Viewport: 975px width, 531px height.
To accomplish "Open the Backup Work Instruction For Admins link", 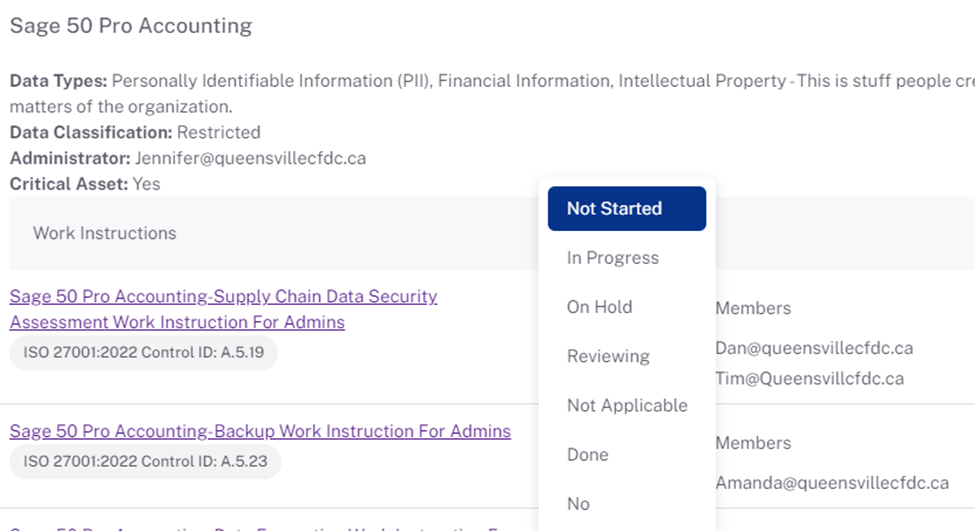I will (260, 431).
